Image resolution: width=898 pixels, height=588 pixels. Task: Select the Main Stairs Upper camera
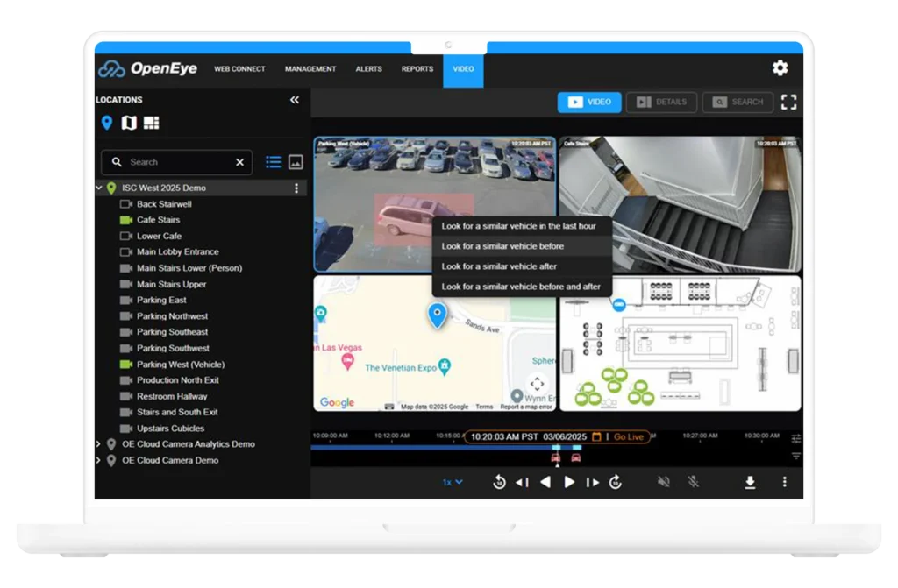pos(171,284)
